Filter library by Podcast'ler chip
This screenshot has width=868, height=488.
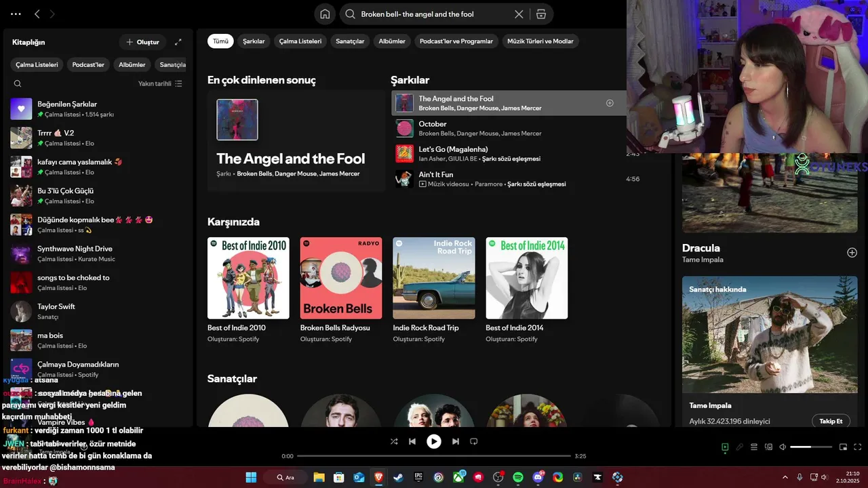[x=88, y=65]
